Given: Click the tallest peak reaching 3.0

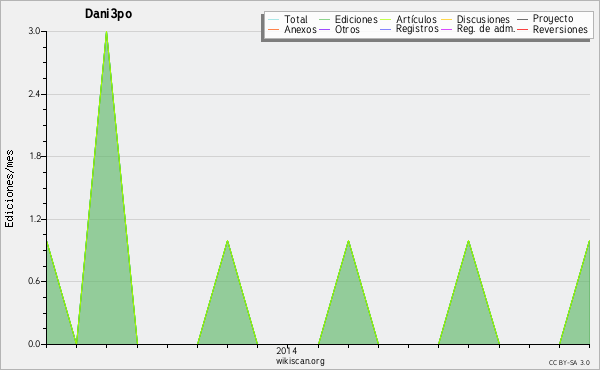Looking at the screenshot, I should (106, 33).
